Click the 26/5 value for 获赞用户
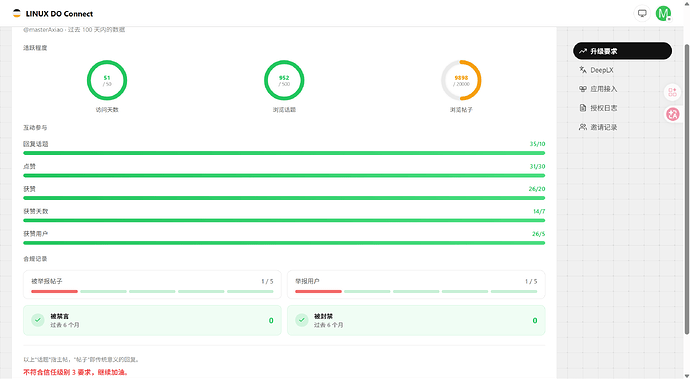690x379 pixels. (x=539, y=234)
